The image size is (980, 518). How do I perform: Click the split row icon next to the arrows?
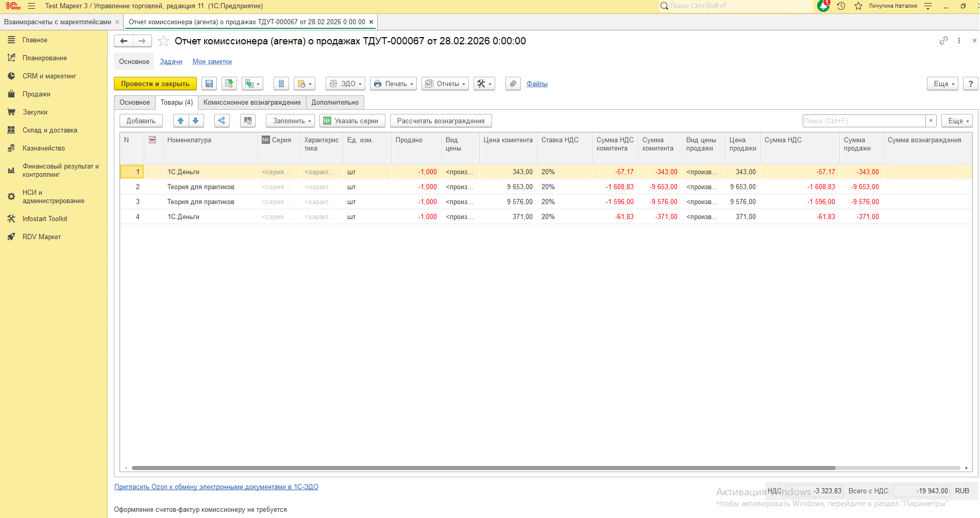click(x=222, y=121)
